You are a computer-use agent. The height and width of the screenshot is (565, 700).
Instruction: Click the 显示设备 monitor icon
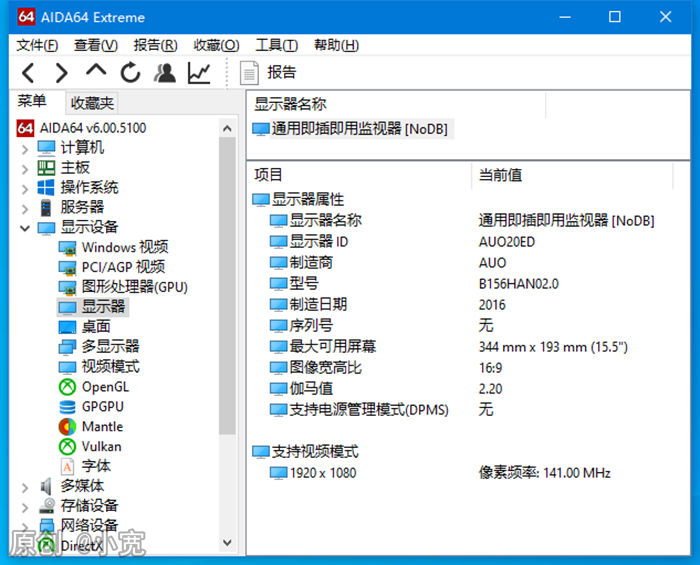(46, 228)
